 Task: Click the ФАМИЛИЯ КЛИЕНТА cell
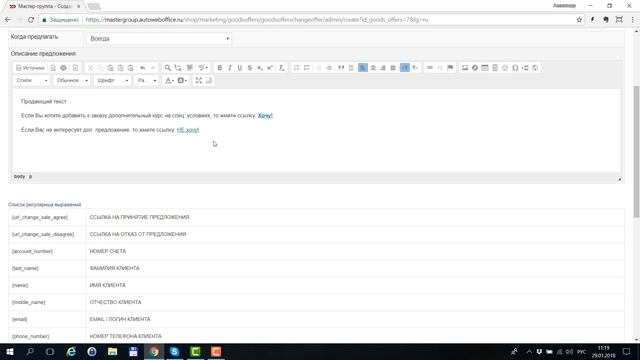tap(355, 268)
